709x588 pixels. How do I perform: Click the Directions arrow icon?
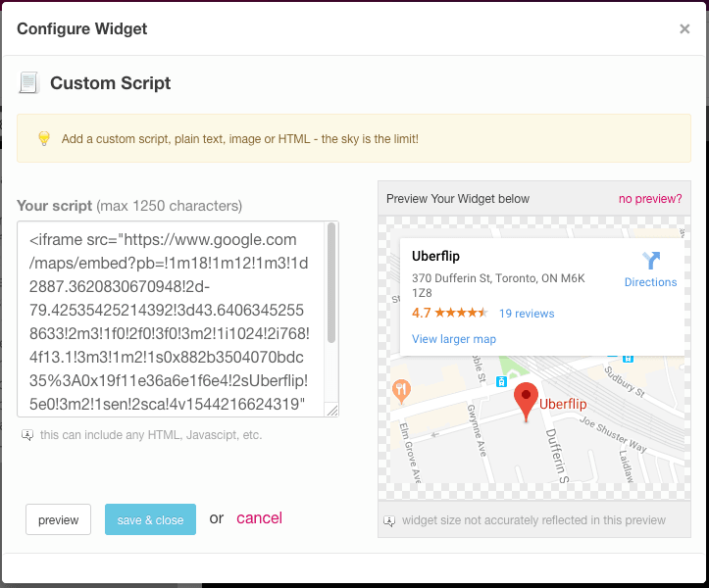pyautogui.click(x=651, y=261)
